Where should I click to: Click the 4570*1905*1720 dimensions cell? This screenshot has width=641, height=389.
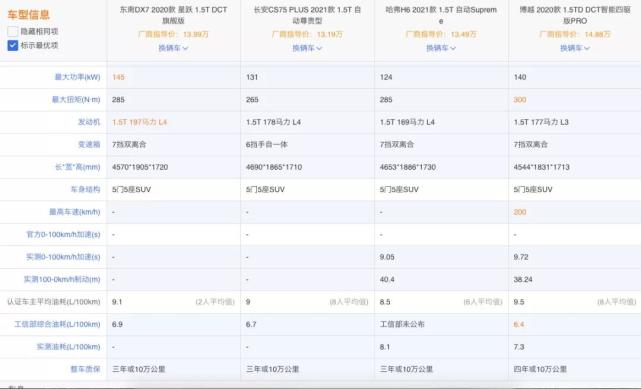[140, 167]
